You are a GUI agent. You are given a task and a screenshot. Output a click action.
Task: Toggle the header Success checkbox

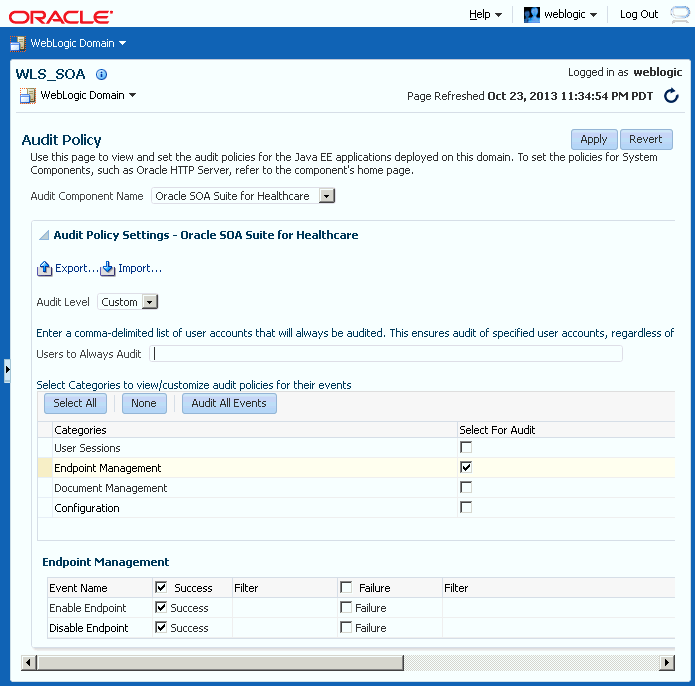pos(161,588)
